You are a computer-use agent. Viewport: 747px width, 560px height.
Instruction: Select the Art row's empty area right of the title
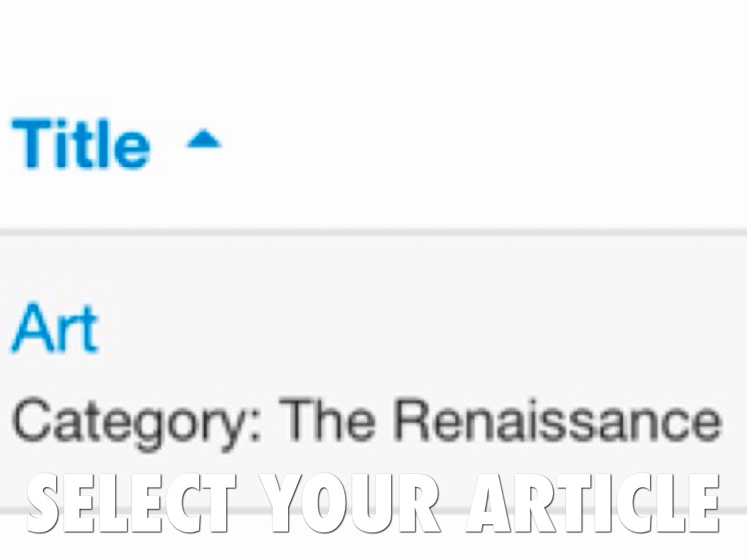(438, 330)
